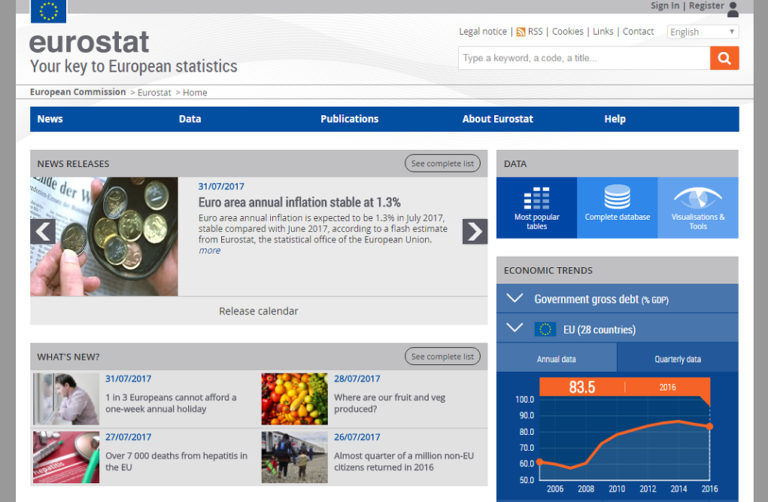Image resolution: width=768 pixels, height=502 pixels.
Task: Switch to Quarterly data tab
Action: [678, 359]
